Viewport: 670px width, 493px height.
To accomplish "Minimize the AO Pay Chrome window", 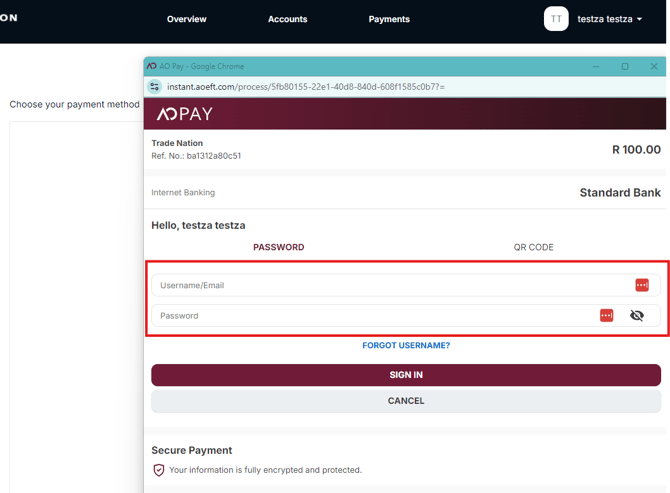I will coord(596,66).
